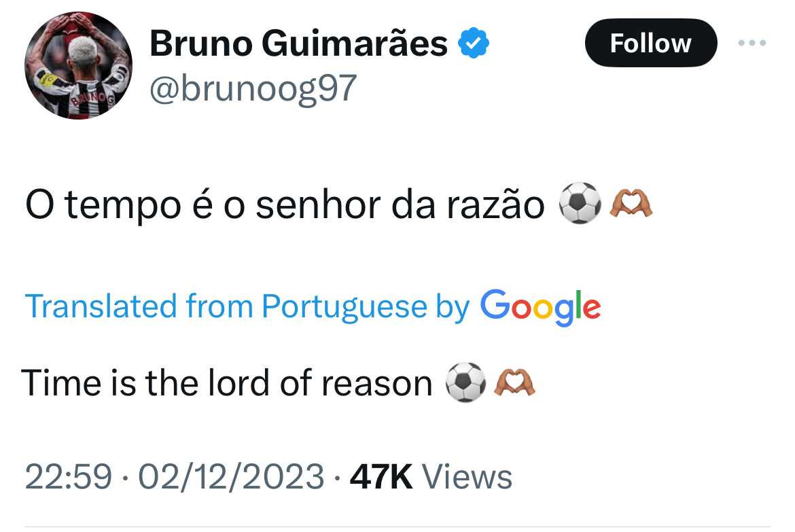Screen dimensions: 795x532
Task: Click the Bruno Guimarães display name
Action: (298, 43)
